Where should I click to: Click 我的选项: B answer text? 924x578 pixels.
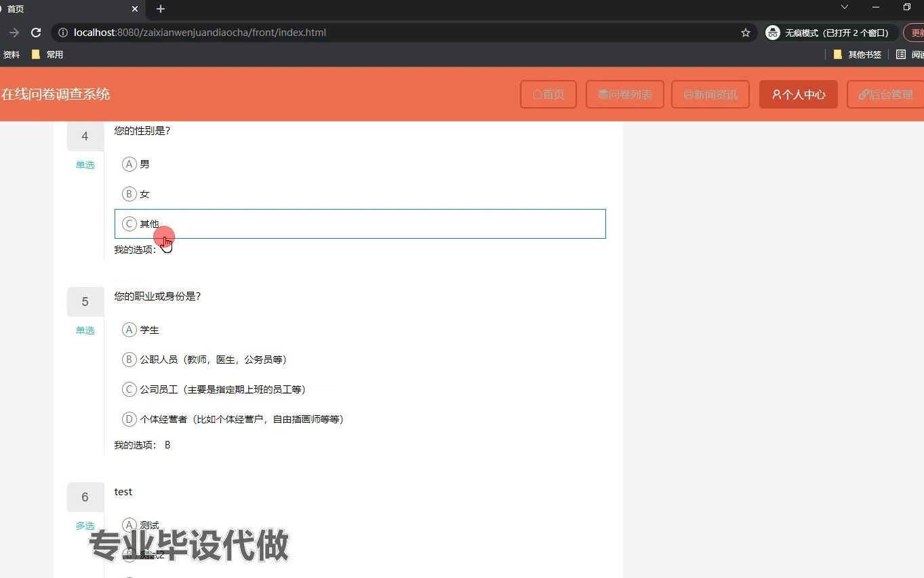click(142, 445)
